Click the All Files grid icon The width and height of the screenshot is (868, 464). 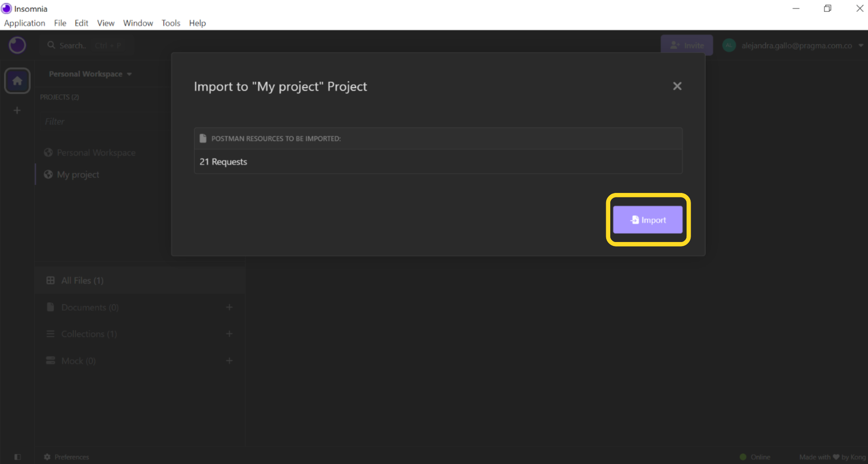(x=50, y=281)
